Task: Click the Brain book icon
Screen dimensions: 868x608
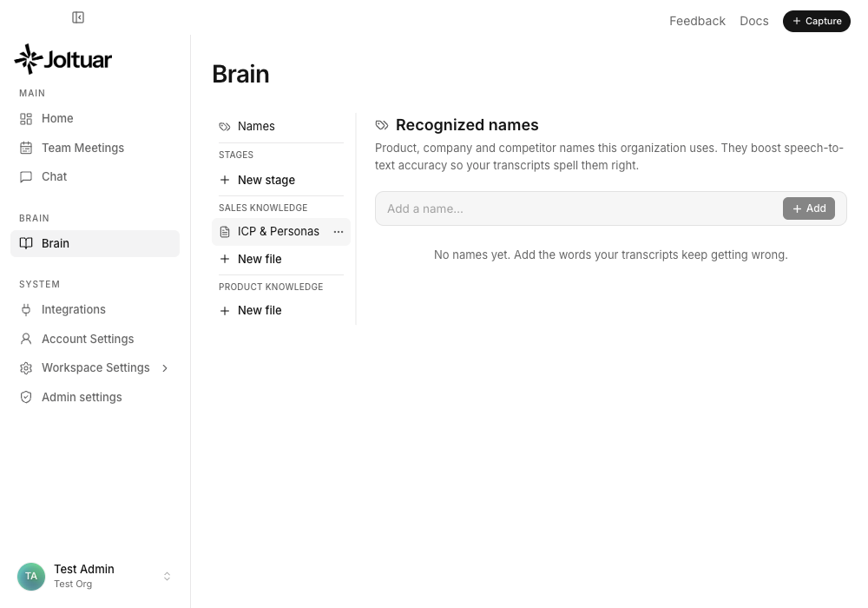Action: tap(26, 243)
